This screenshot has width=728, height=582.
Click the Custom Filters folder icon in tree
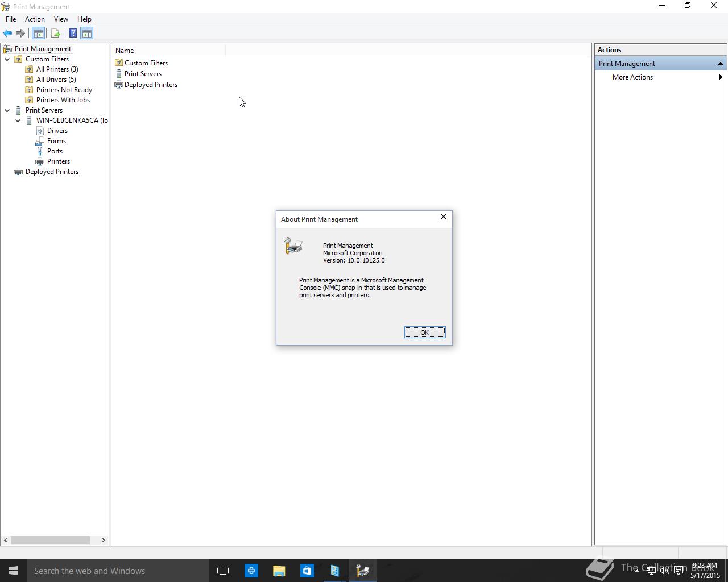[18, 59]
